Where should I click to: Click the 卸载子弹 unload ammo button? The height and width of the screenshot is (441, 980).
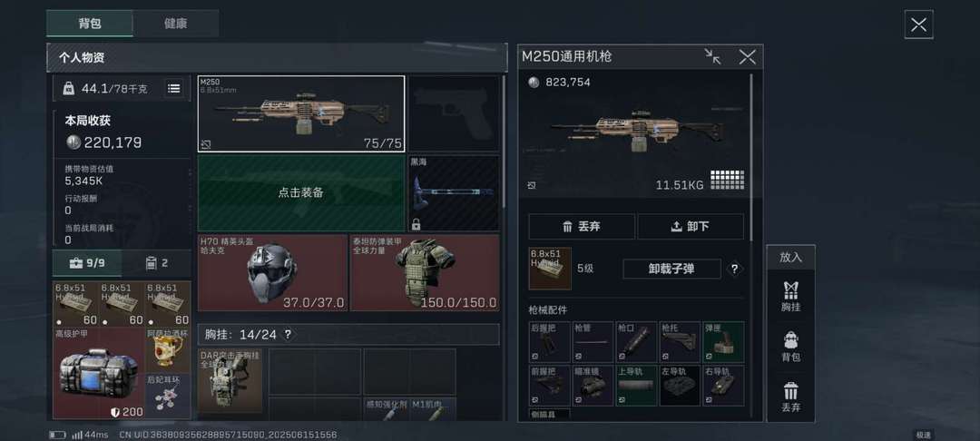(x=671, y=269)
